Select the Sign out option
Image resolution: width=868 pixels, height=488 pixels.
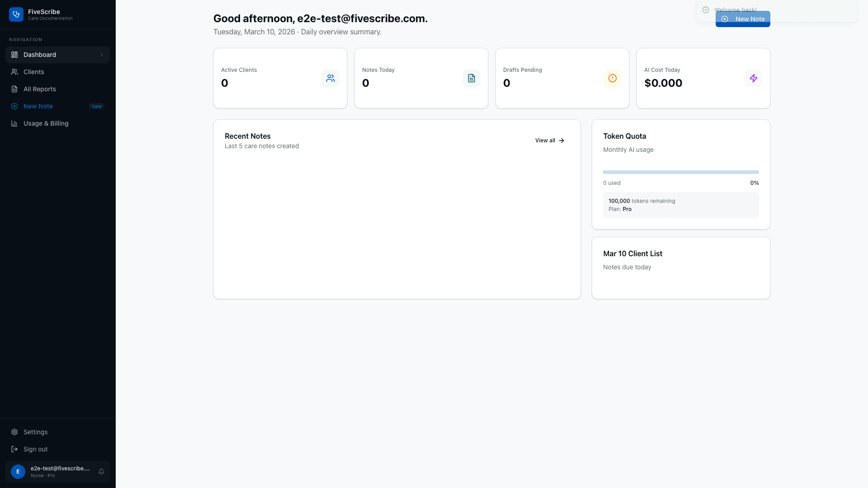tap(35, 449)
